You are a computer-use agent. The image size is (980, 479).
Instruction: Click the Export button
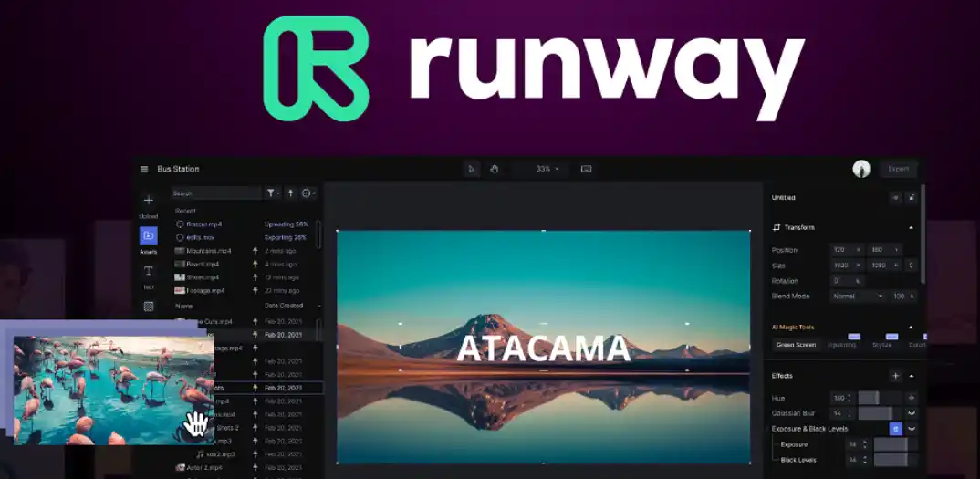898,169
